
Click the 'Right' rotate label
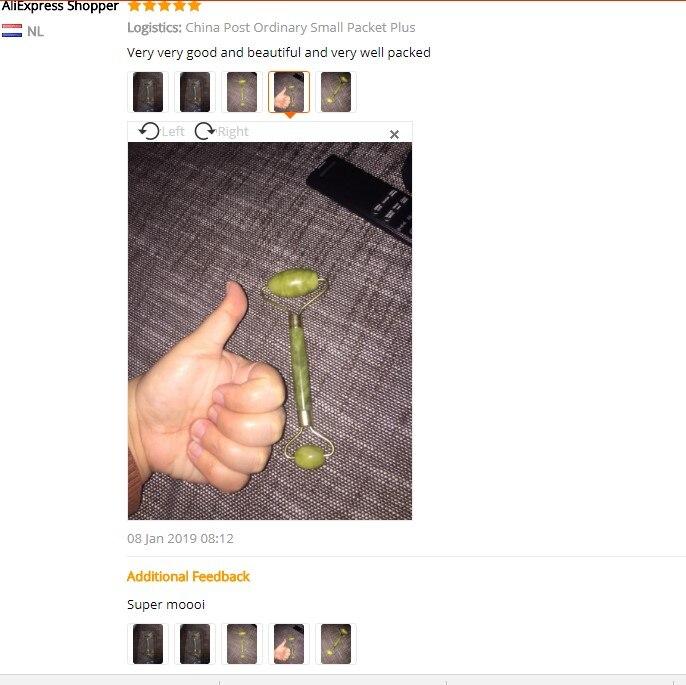click(233, 132)
